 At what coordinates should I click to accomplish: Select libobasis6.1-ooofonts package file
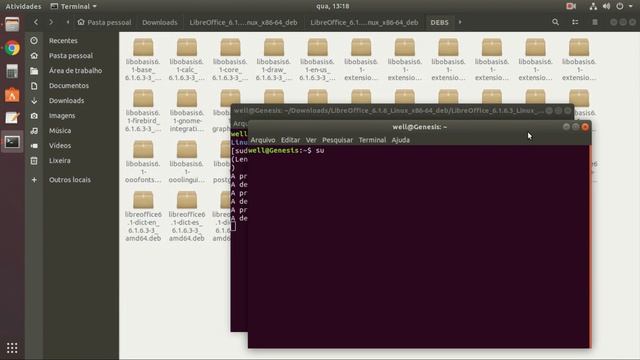click(143, 161)
